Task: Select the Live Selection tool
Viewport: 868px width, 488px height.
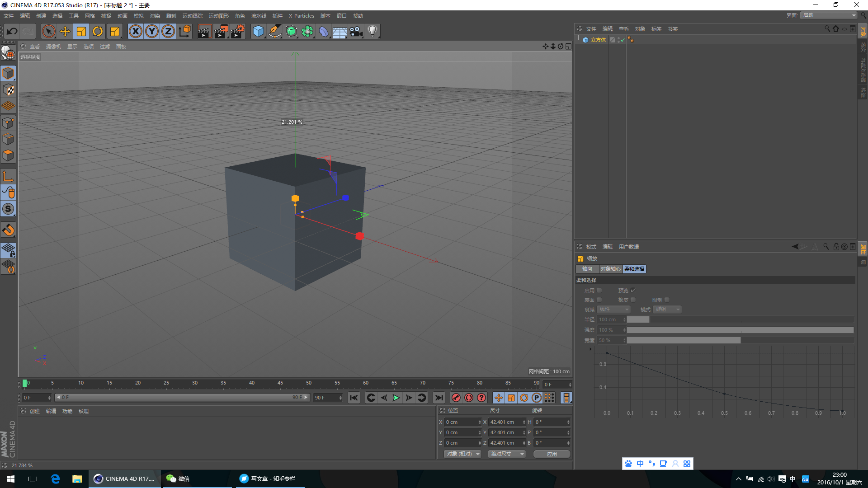Action: tap(48, 31)
